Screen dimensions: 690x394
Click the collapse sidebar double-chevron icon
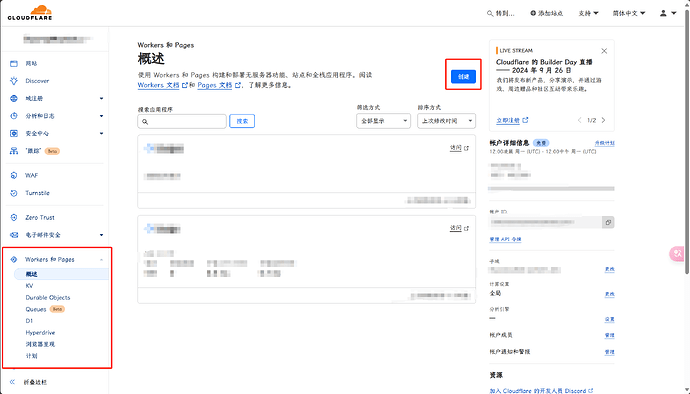[12, 382]
